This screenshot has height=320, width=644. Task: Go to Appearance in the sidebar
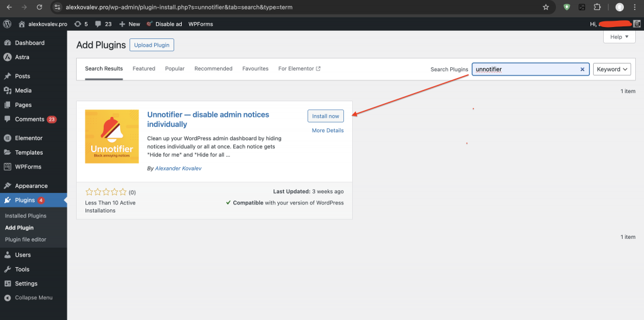[x=31, y=186]
